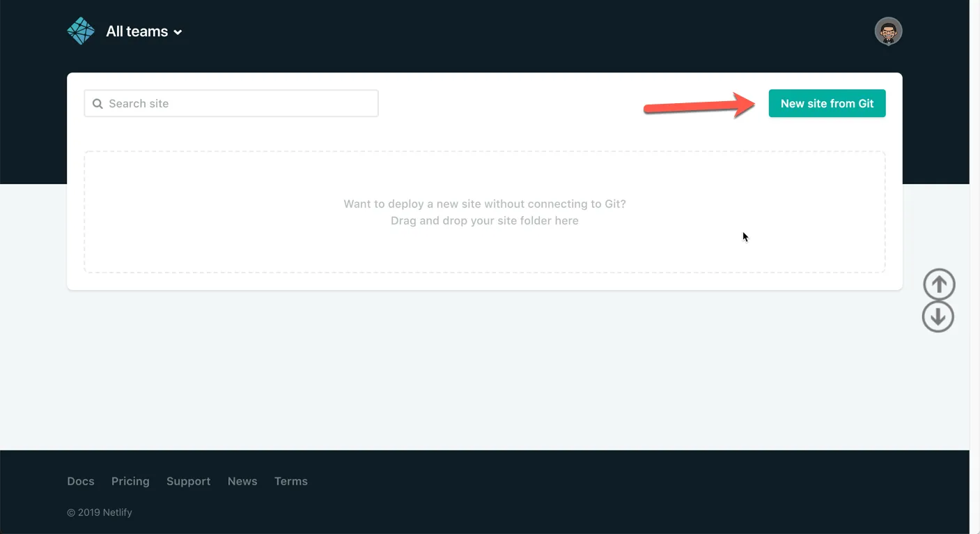980x534 pixels.
Task: Click the © 2019 Netlify copyright text
Action: (x=100, y=512)
